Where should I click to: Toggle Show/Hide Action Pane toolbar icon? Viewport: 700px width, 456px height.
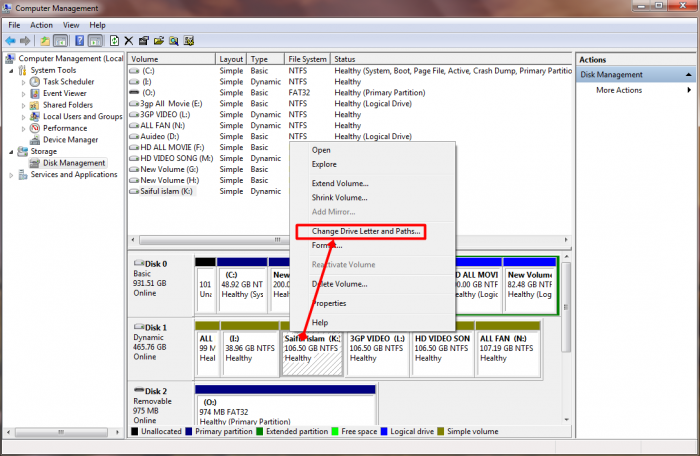click(95, 41)
